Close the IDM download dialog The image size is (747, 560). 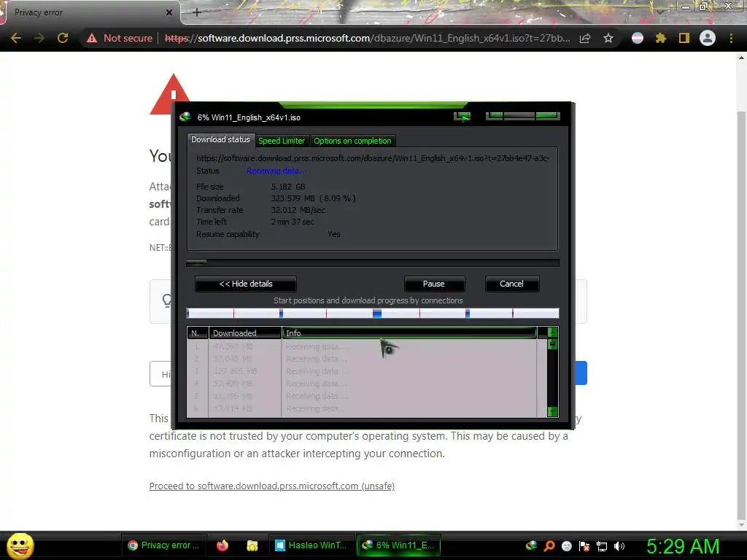tap(547, 116)
